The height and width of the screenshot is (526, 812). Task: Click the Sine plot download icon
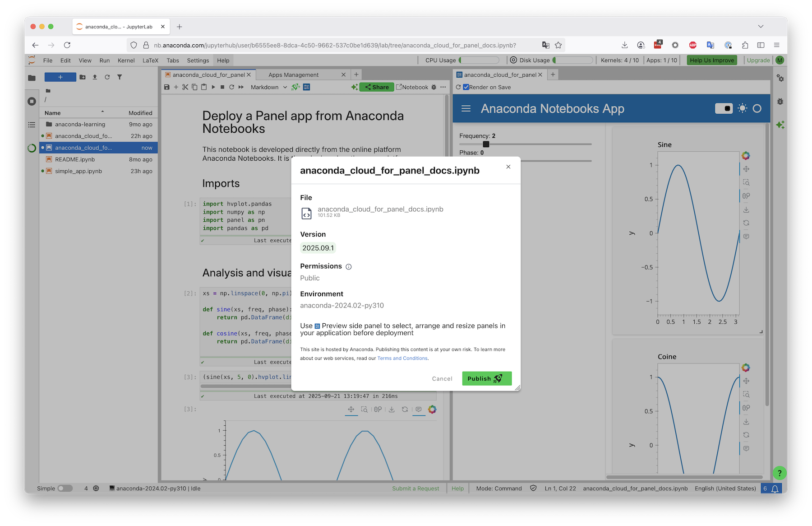746,209
